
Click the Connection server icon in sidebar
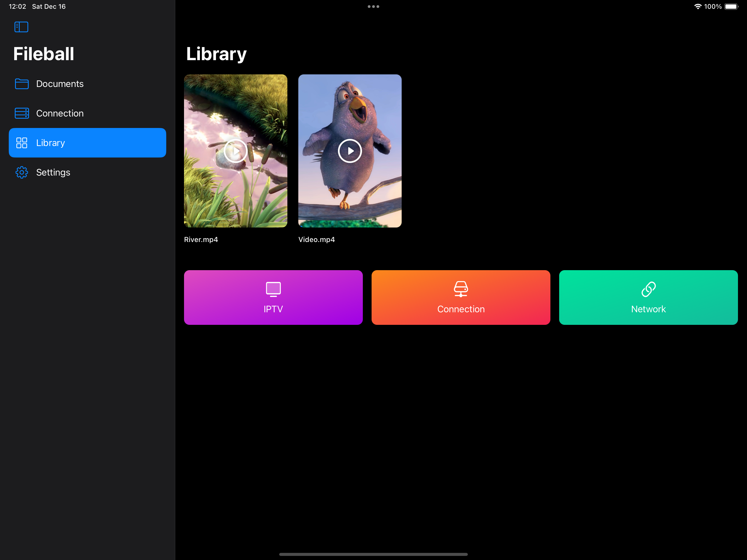[22, 113]
